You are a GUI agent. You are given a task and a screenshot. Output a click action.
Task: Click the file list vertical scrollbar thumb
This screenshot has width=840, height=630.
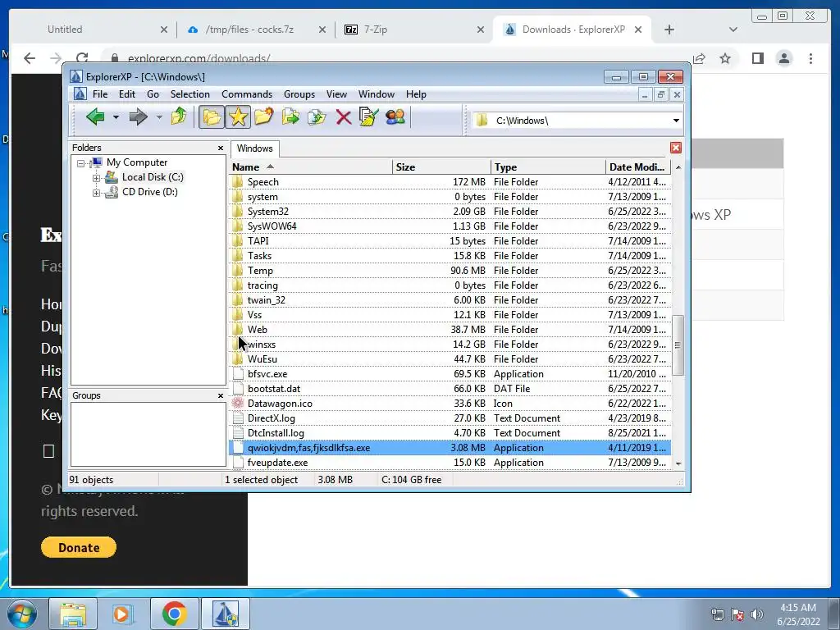click(x=678, y=345)
